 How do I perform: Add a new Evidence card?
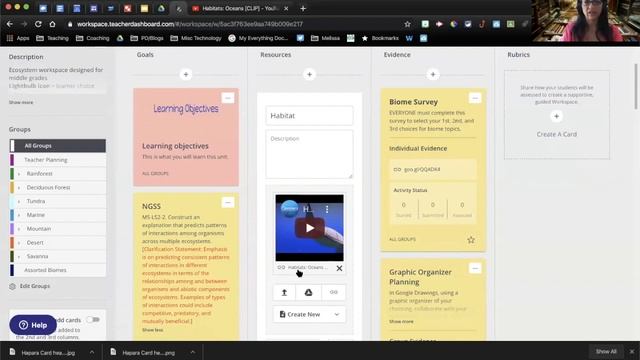pos(433,74)
